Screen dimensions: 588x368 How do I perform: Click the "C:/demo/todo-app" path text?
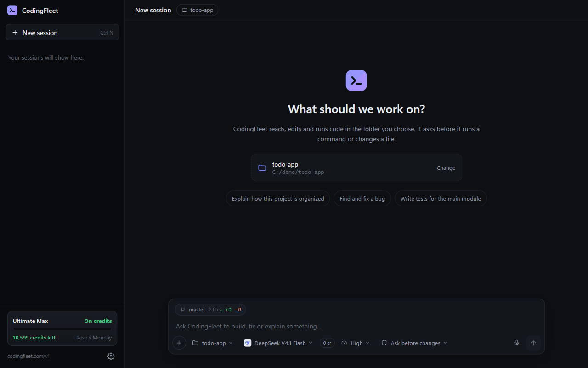coord(298,172)
